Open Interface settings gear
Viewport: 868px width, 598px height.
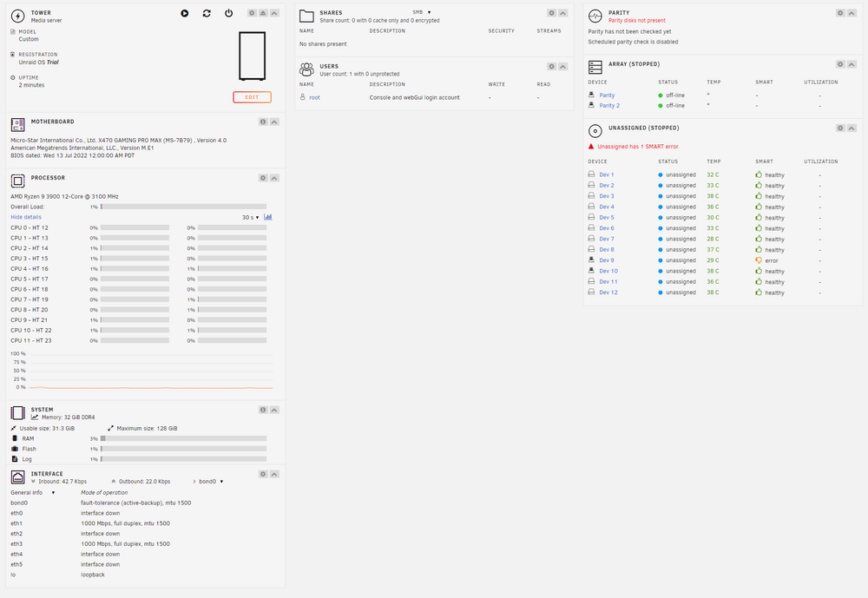tap(263, 475)
